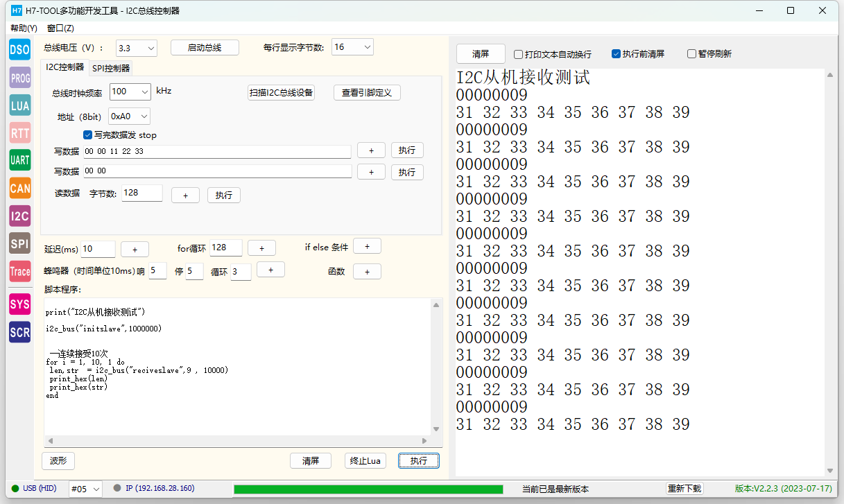Screen dimensions: 844x504
Task: Open the 每行显示字节数 16 dropdown
Action: click(352, 47)
